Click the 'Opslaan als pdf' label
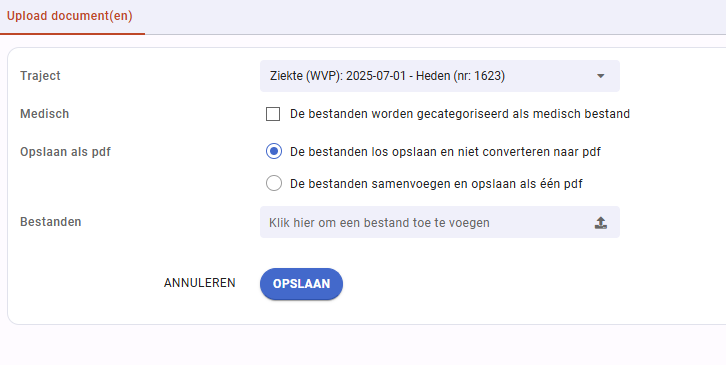Viewport: 726px width, 365px height. (65, 152)
